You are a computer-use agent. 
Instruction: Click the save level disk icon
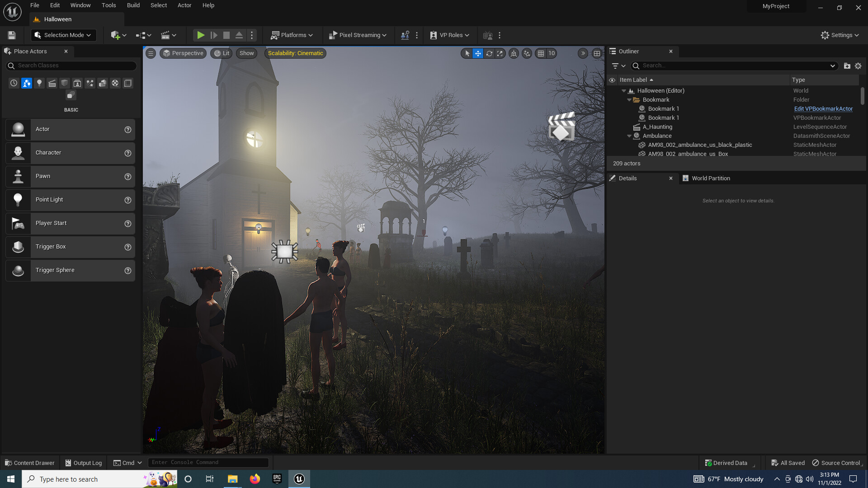coord(12,35)
